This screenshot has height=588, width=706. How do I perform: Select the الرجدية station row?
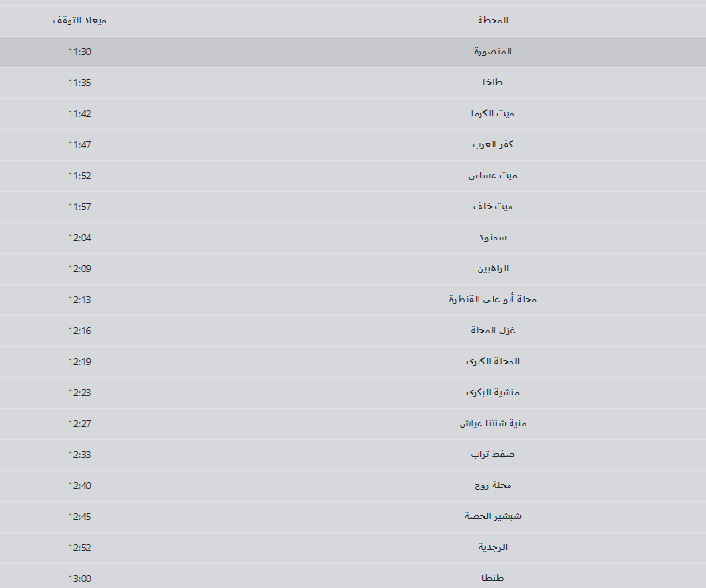353,548
